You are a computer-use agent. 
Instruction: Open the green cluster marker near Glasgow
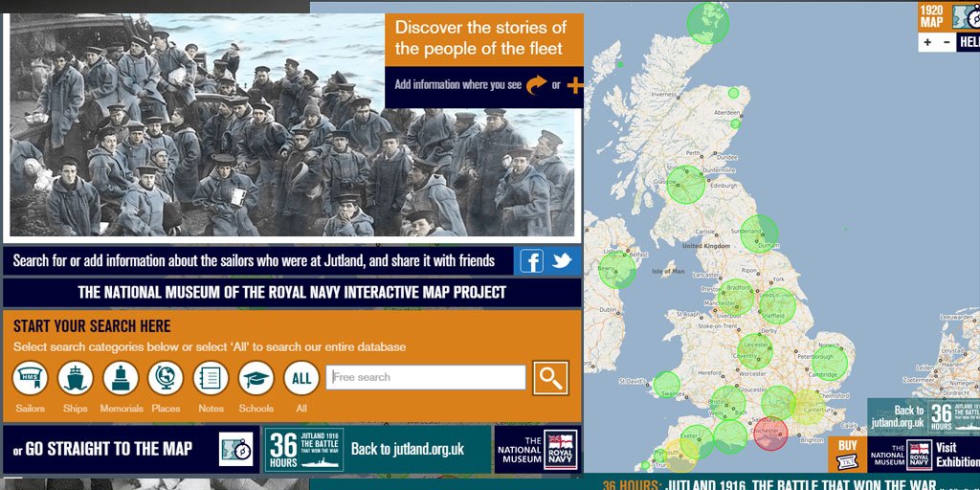(x=685, y=185)
